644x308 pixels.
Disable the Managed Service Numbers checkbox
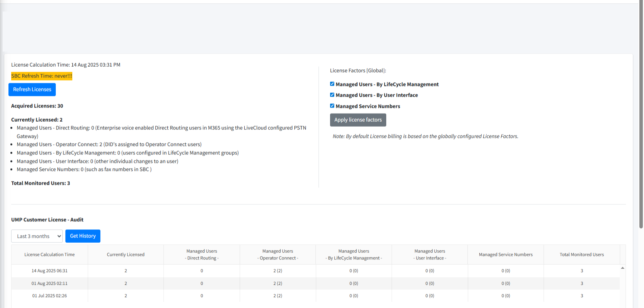tap(332, 106)
